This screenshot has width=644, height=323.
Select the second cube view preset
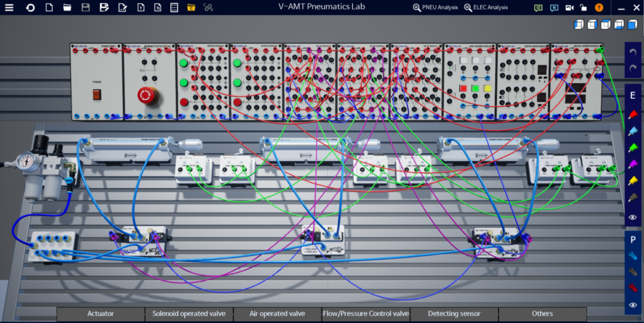[592, 25]
